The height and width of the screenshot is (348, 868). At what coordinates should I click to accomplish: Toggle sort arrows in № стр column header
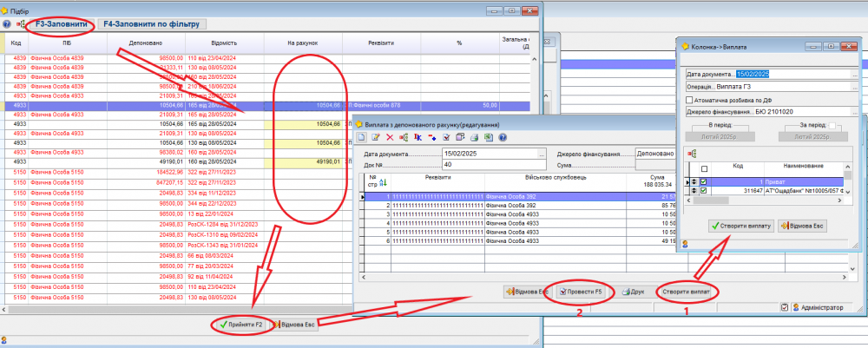pyautogui.click(x=384, y=181)
